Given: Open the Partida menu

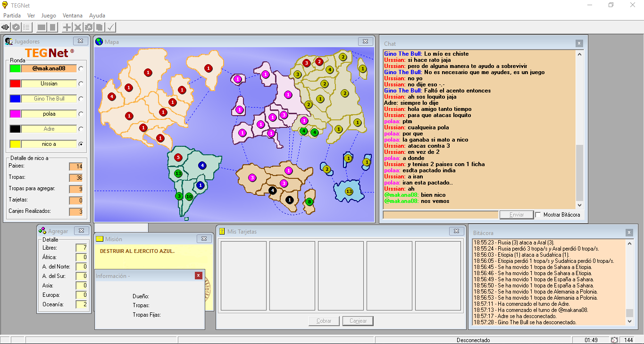Looking at the screenshot, I should tap(12, 16).
